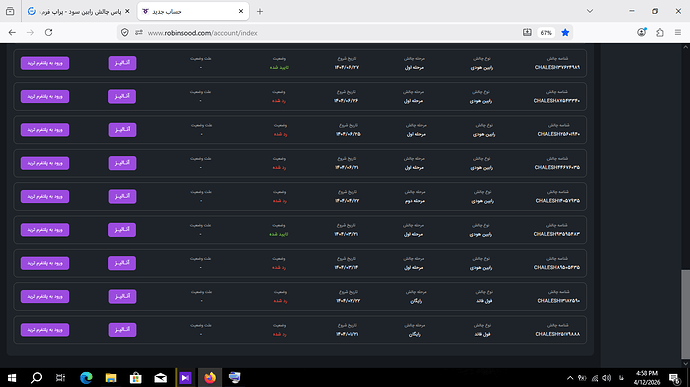
Task: Click ورود به پلتفرم ترید for row dated ۱۴۰۴/۰۳/۲۱
Action: tap(45, 230)
